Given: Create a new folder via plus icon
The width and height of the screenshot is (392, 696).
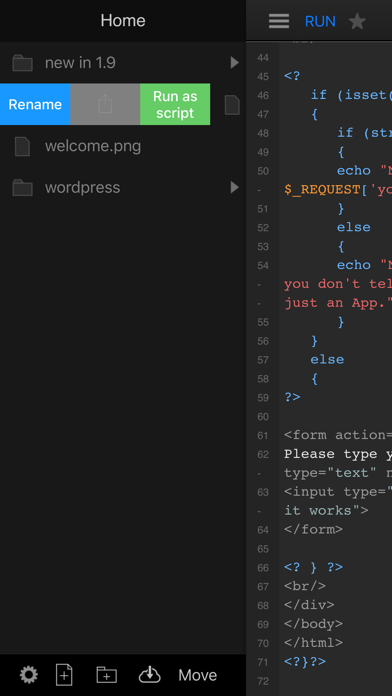Looking at the screenshot, I should tap(107, 675).
